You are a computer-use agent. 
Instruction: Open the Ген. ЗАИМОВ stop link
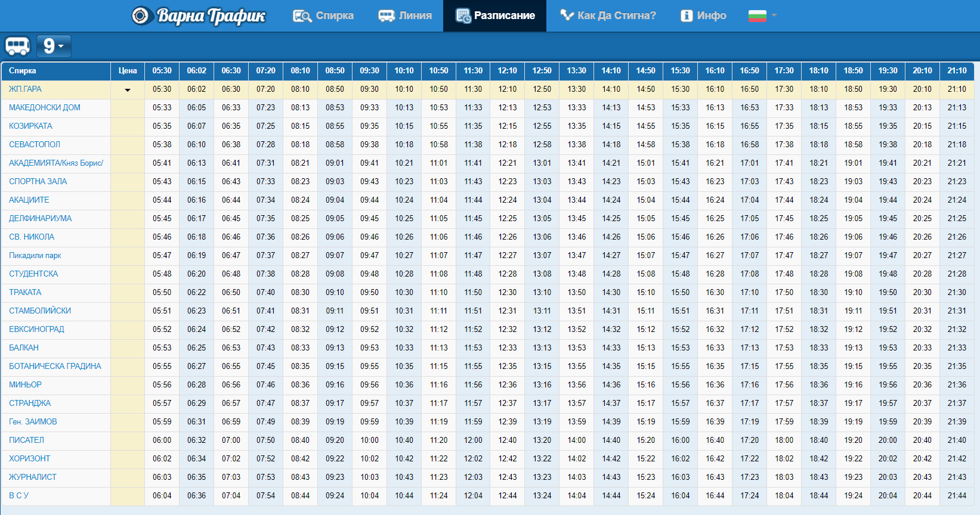[33, 421]
